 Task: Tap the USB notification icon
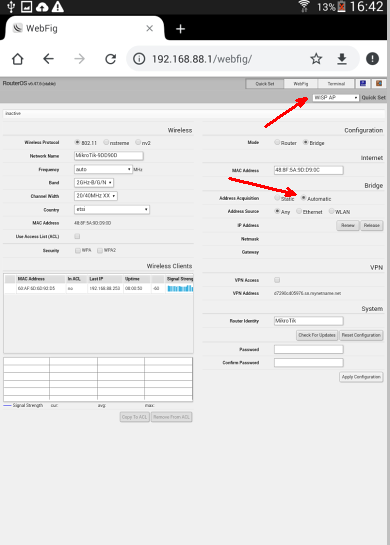point(11,7)
